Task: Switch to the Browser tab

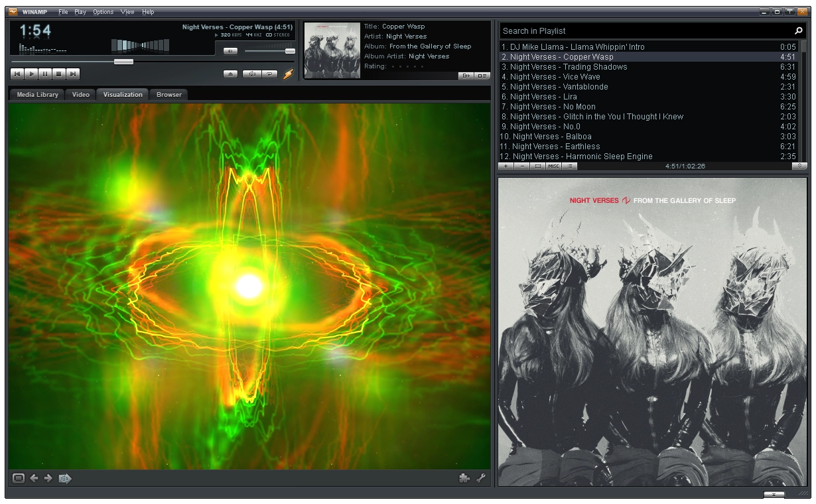Action: 169,94
